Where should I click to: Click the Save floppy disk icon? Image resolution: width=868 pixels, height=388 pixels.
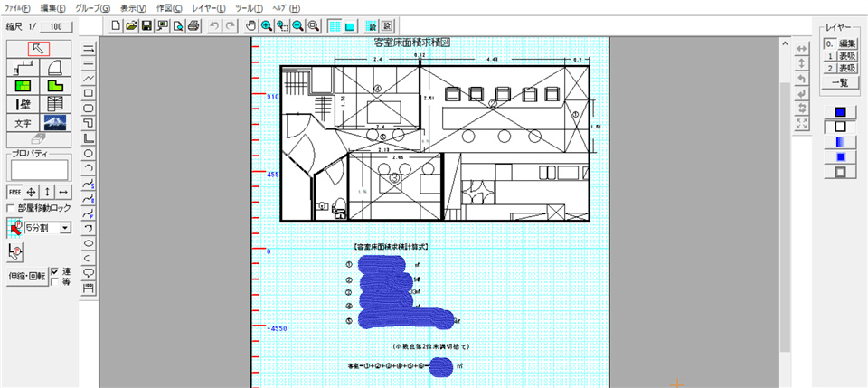(146, 25)
